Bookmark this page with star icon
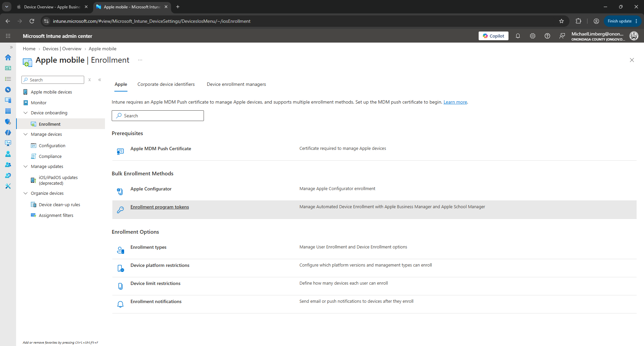This screenshot has width=644, height=346. click(x=561, y=21)
